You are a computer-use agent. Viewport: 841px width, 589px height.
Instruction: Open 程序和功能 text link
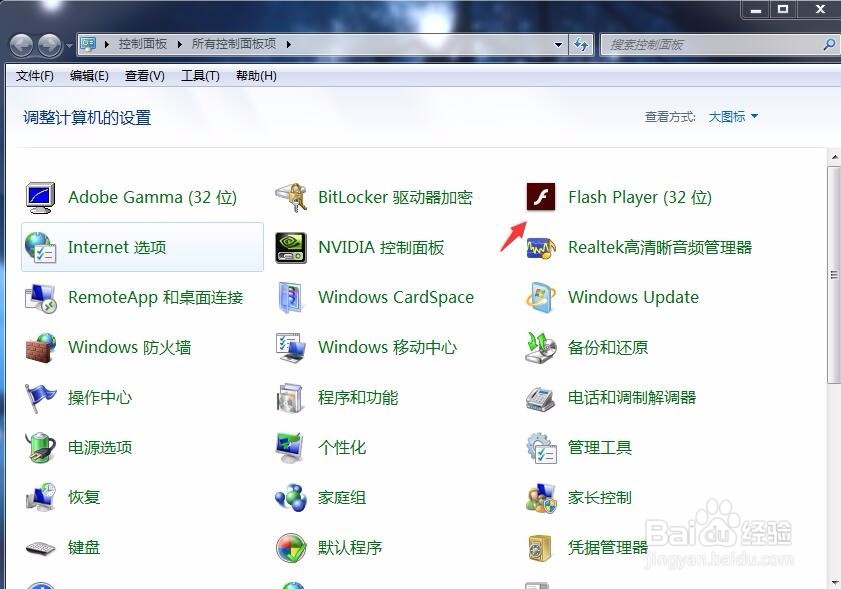[x=358, y=397]
